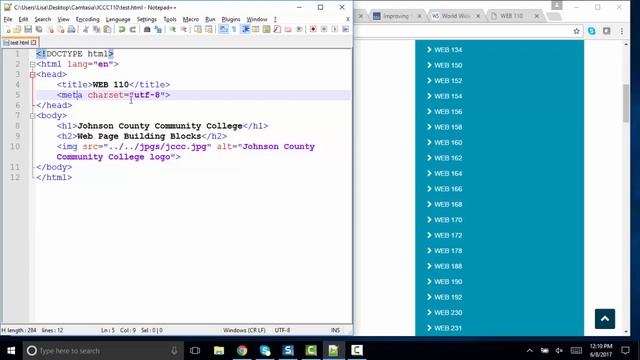640x360 pixels.
Task: Click the Redo toolbar icon
Action: (132, 29)
